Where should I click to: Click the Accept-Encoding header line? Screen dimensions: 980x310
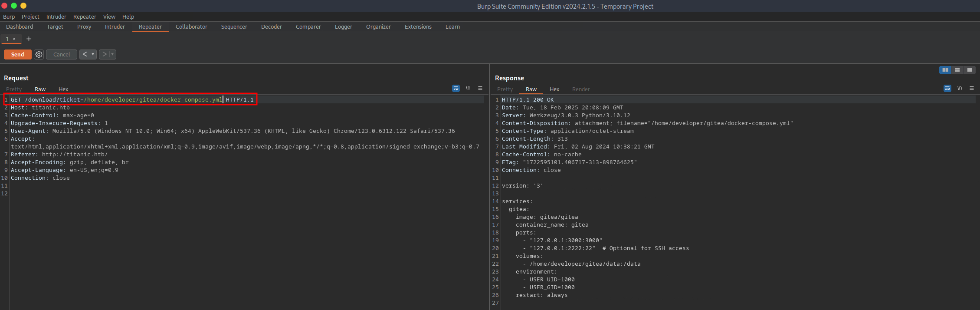tap(70, 162)
